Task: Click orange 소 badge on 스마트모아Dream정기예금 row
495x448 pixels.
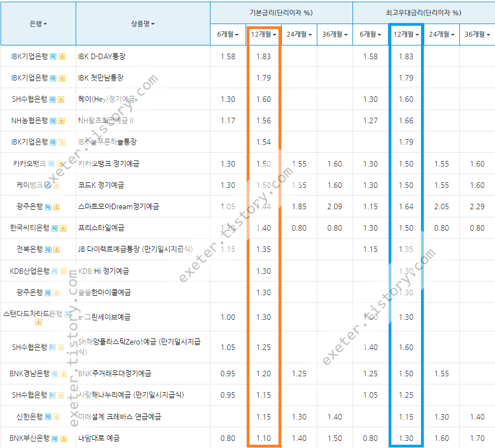Action: point(56,207)
